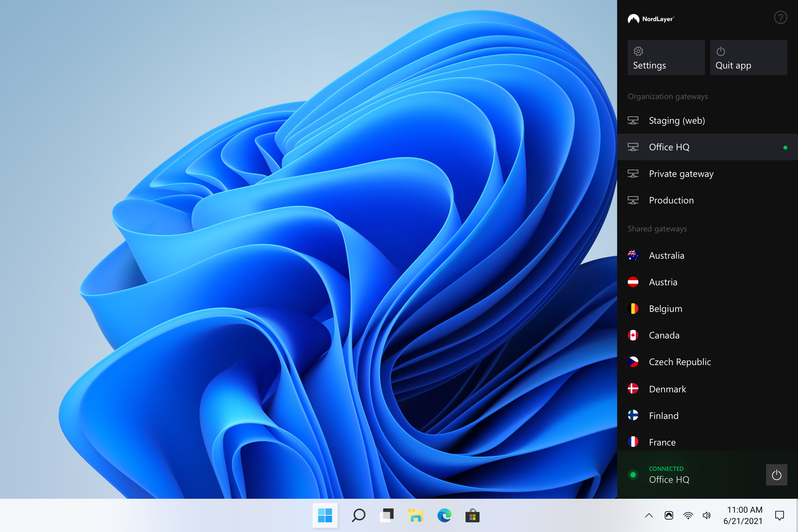The height and width of the screenshot is (532, 798).
Task: Open the help question mark icon
Action: click(x=780, y=17)
